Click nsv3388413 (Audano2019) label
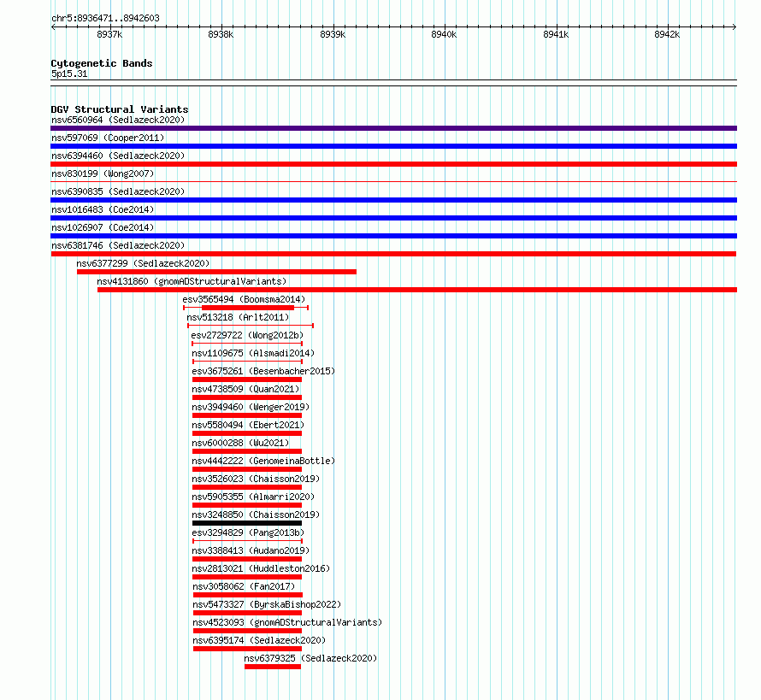The width and height of the screenshot is (761, 700). pyautogui.click(x=251, y=550)
